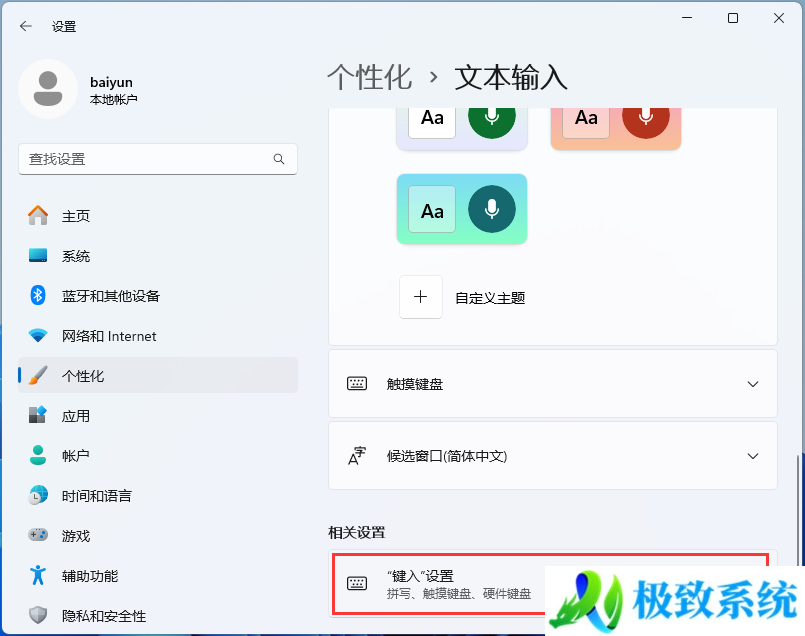Click the plus icon for custom theme
The height and width of the screenshot is (636, 805).
[421, 297]
